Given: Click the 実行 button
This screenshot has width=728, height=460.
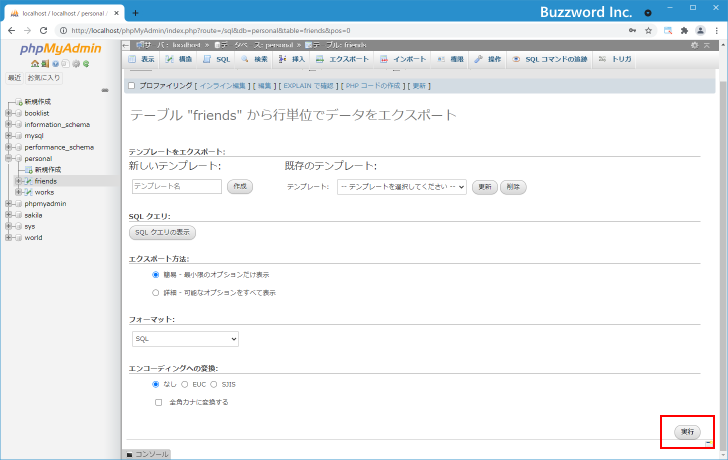Looking at the screenshot, I should tap(687, 432).
